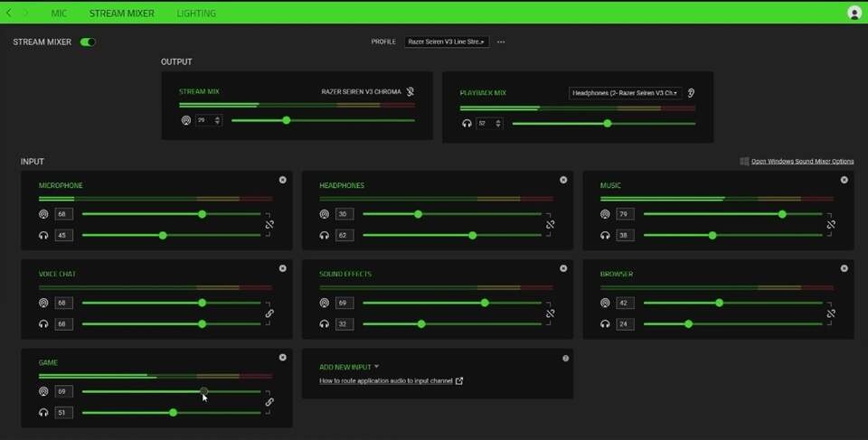Toggle Microphone stream/playback link

click(269, 225)
